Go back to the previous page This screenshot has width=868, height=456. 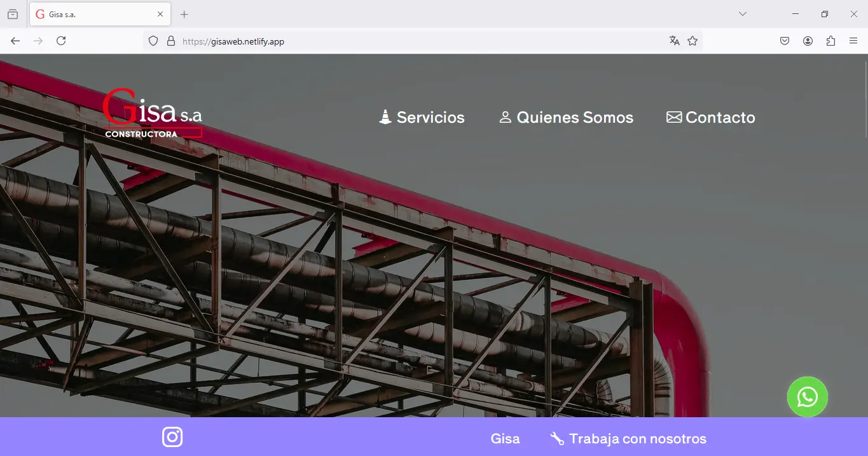point(15,41)
